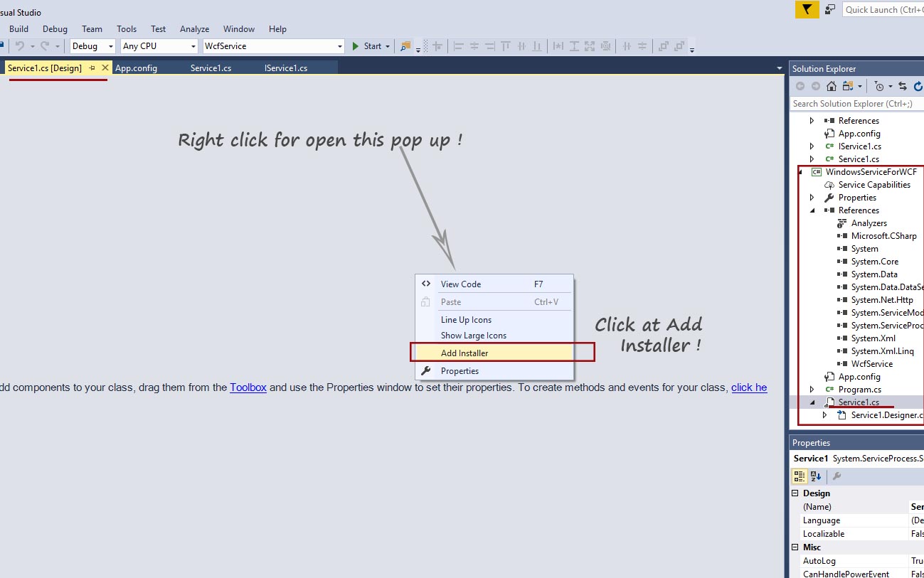Open the document tabs overflow dropdown
Screen dimensions: 924x578
[779, 68]
